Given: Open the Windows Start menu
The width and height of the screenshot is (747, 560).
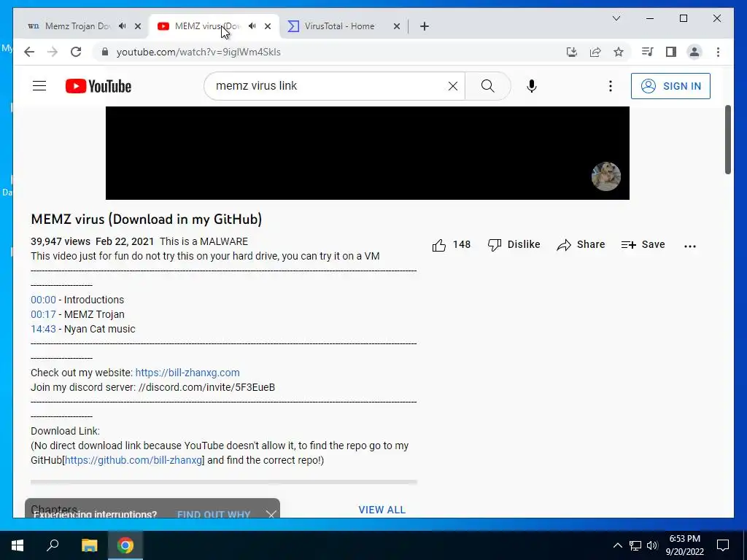Looking at the screenshot, I should point(18,545).
